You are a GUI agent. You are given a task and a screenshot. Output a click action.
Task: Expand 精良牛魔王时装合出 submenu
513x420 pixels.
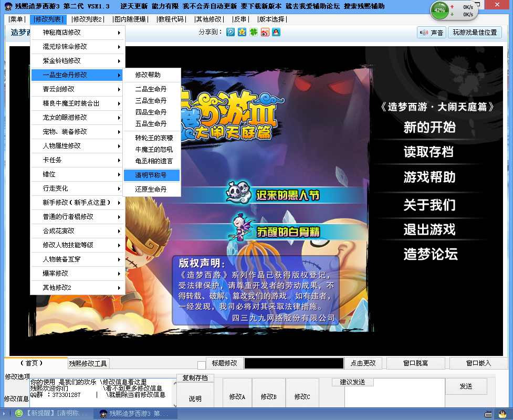(78, 103)
